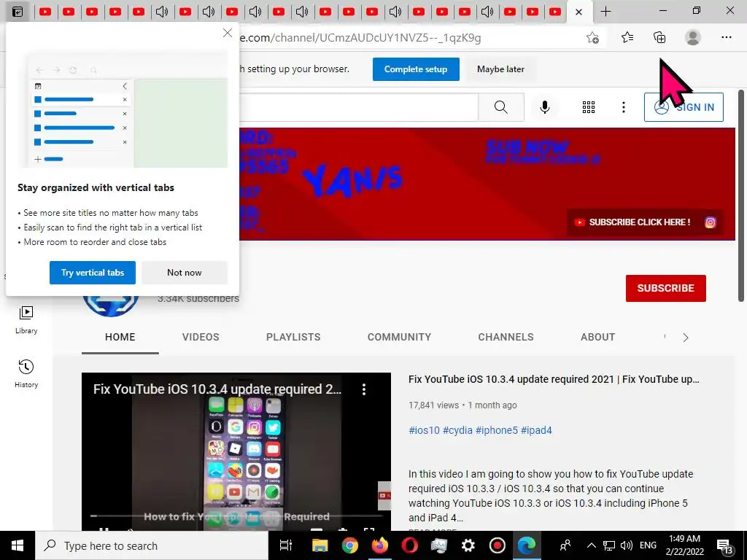This screenshot has height=560, width=747.
Task: Launch Firefox from taskbar
Action: click(x=379, y=545)
